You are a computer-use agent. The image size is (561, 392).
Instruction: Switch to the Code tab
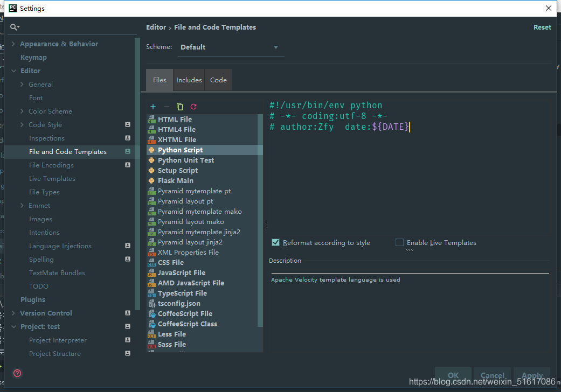[x=218, y=80]
